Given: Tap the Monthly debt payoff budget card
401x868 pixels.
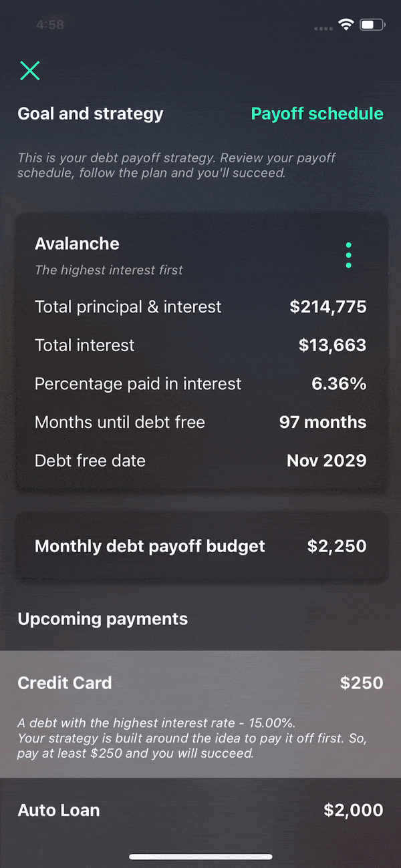Looking at the screenshot, I should coord(201,546).
